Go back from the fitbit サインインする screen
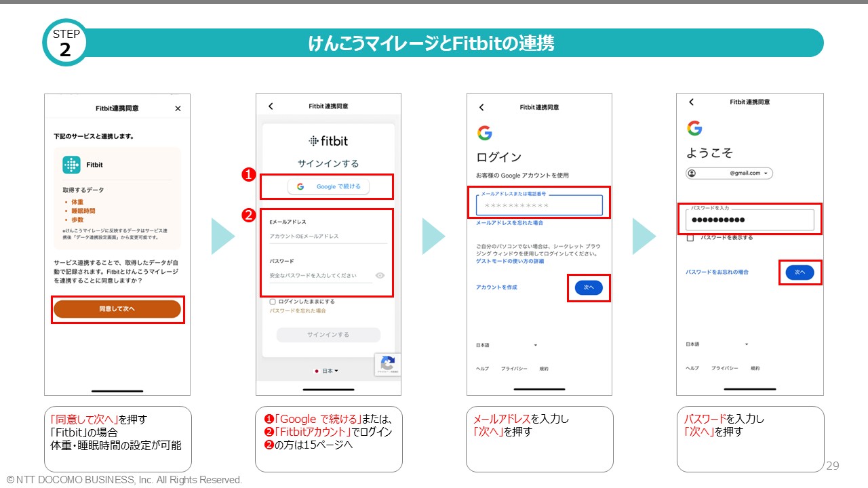This screenshot has height=488, width=868. [x=271, y=106]
